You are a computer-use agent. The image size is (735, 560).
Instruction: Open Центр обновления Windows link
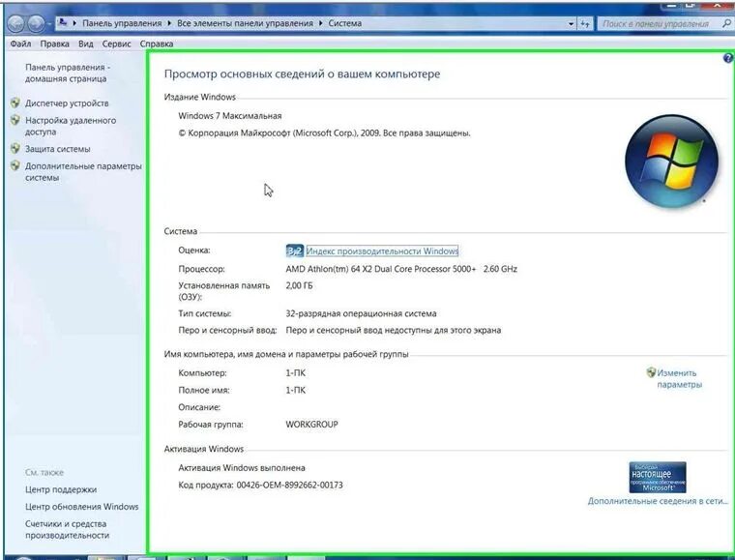click(82, 507)
